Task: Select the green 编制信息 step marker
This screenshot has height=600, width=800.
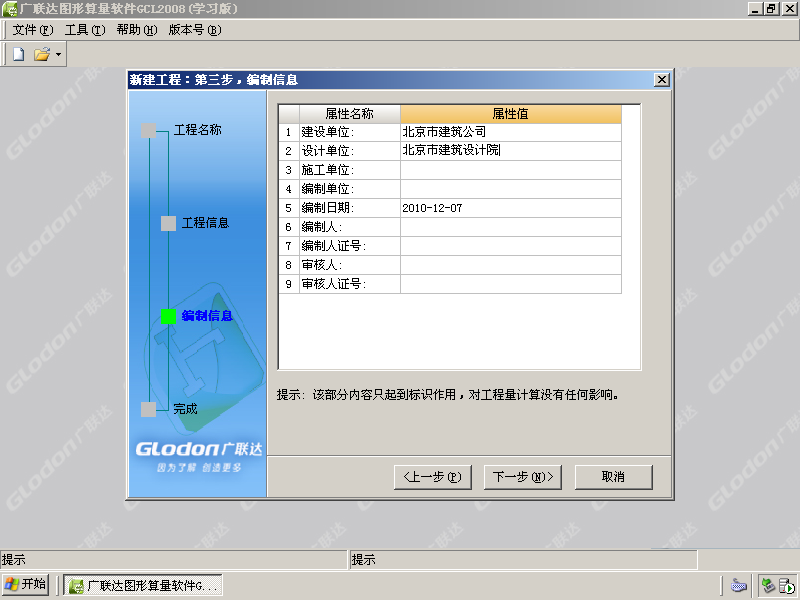Action: tap(168, 316)
